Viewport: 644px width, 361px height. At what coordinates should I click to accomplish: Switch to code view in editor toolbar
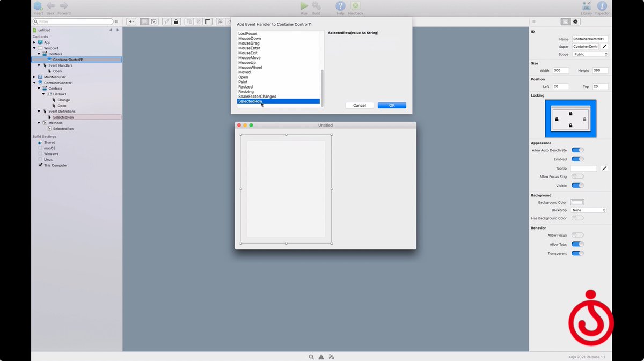pyautogui.click(x=153, y=21)
